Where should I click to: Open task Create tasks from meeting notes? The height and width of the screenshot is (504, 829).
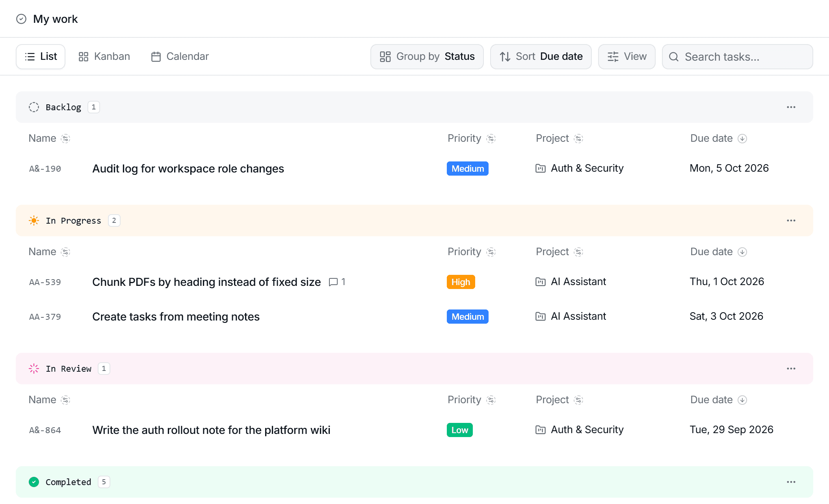pyautogui.click(x=176, y=317)
